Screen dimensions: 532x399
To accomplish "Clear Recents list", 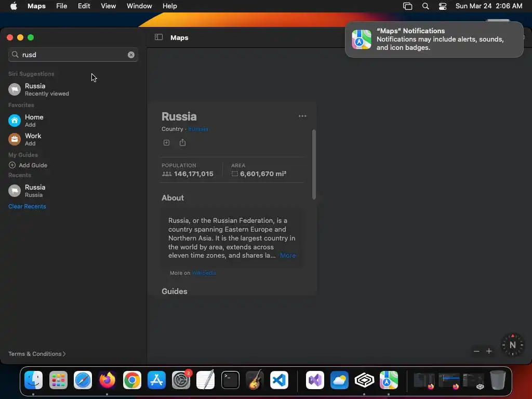I will pyautogui.click(x=27, y=206).
